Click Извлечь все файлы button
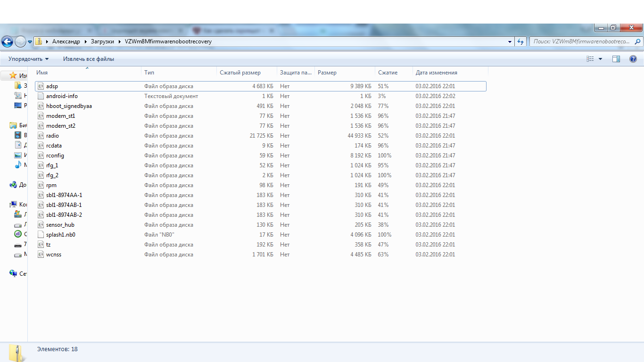644x362 pixels. coord(89,59)
